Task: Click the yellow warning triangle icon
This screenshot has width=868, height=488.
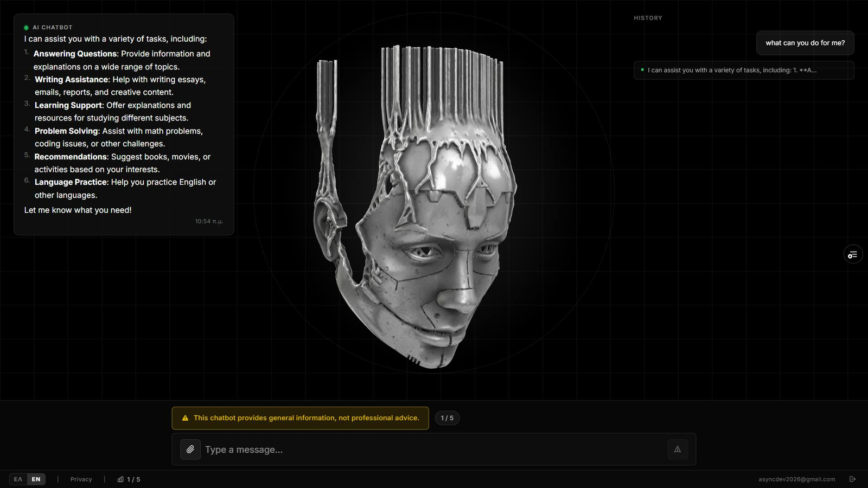Action: 185,418
